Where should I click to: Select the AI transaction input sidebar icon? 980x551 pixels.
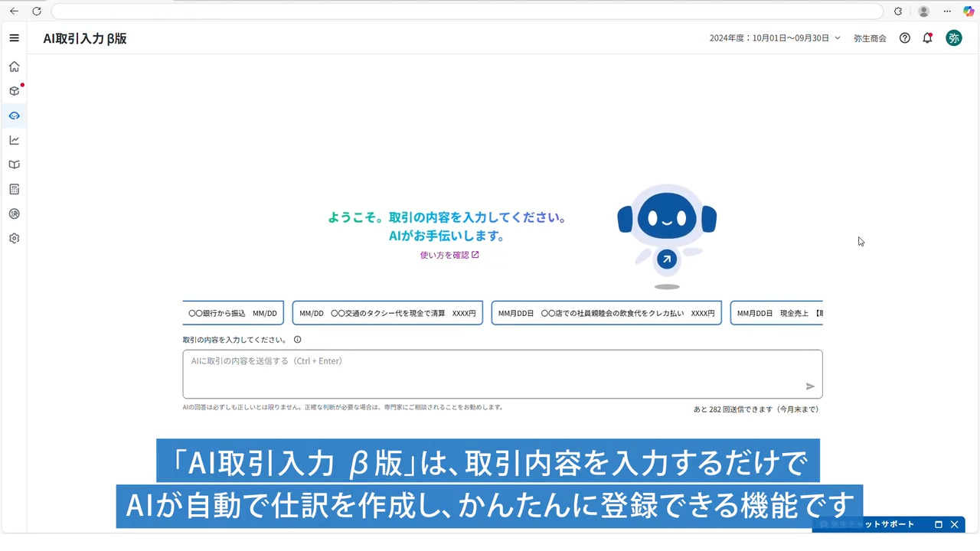pyautogui.click(x=14, y=116)
